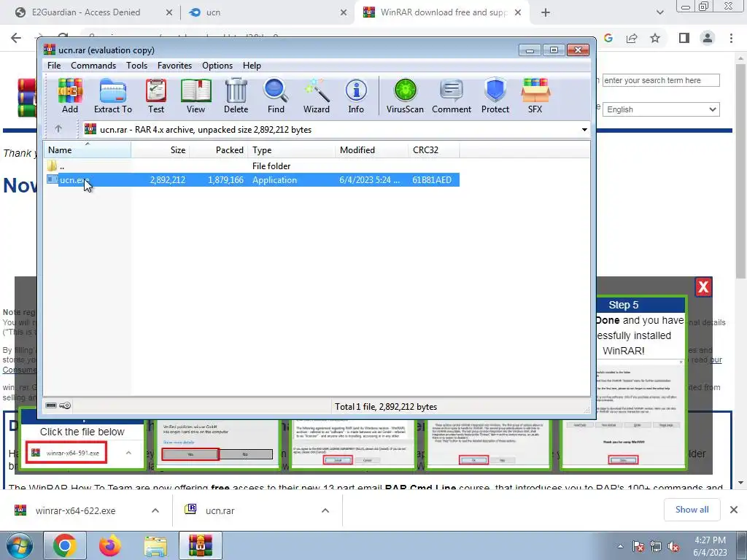The height and width of the screenshot is (560, 747).
Task: Open Firefox from the taskbar
Action: pos(110,545)
